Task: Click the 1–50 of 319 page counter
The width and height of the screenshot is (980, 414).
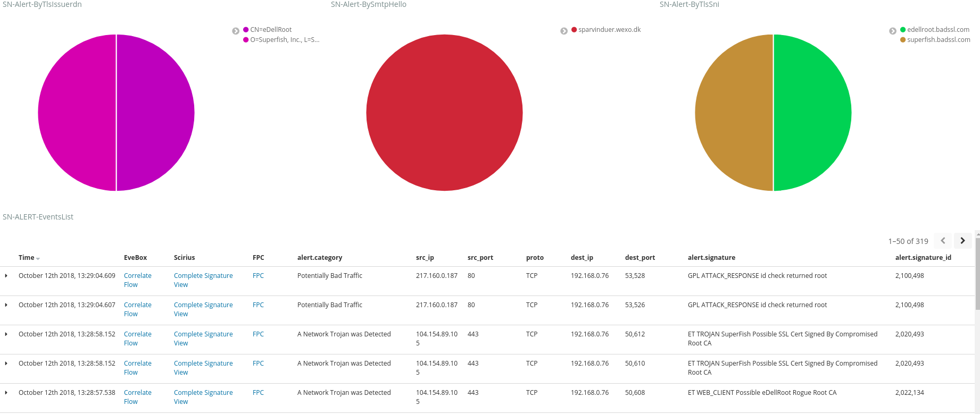Action: (x=908, y=241)
